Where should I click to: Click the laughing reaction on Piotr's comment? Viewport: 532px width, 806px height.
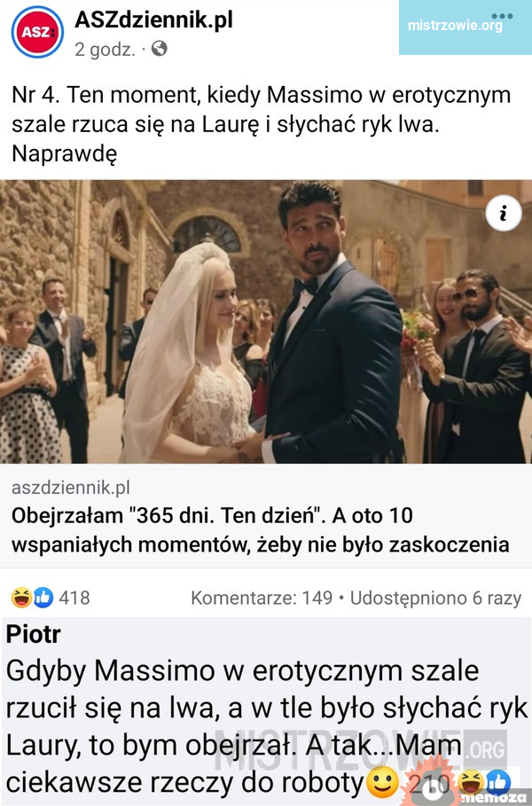pos(470,782)
